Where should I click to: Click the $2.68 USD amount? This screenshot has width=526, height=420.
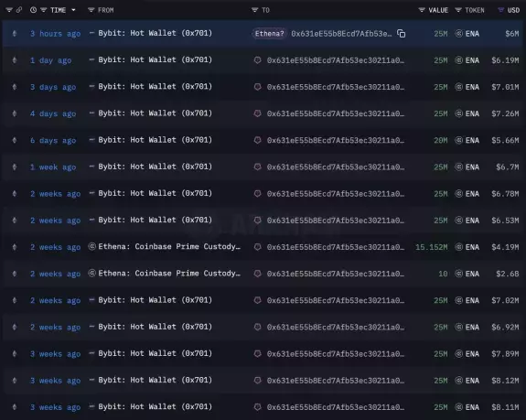[x=507, y=274]
